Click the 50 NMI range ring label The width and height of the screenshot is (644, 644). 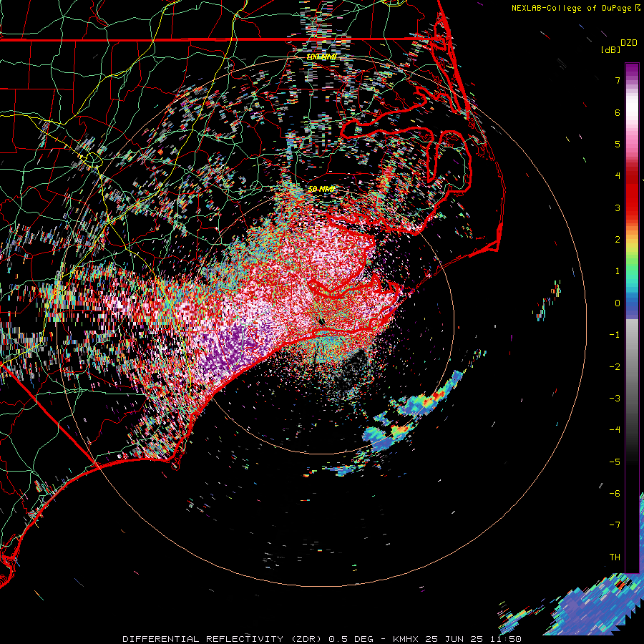point(322,189)
